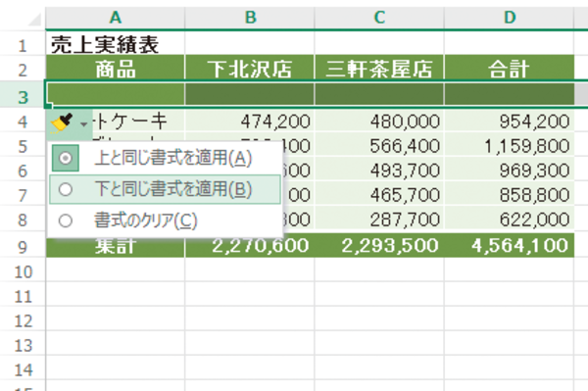Click total cell 2,293,500
Image resolution: width=588 pixels, height=391 pixels.
coord(379,245)
